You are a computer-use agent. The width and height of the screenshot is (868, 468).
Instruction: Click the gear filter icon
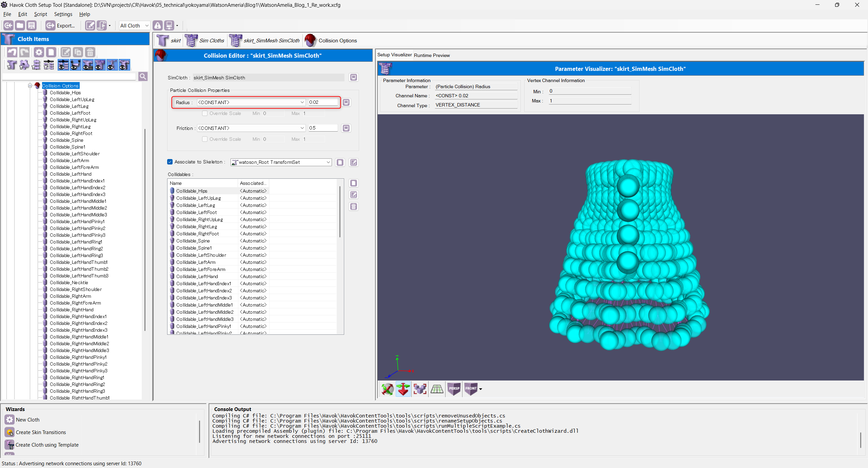[24, 65]
